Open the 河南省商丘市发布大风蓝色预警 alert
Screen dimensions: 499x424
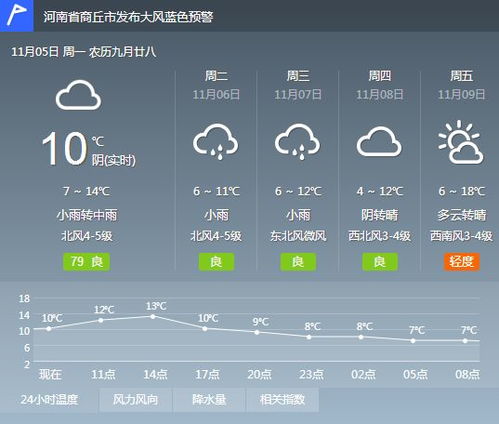click(128, 17)
